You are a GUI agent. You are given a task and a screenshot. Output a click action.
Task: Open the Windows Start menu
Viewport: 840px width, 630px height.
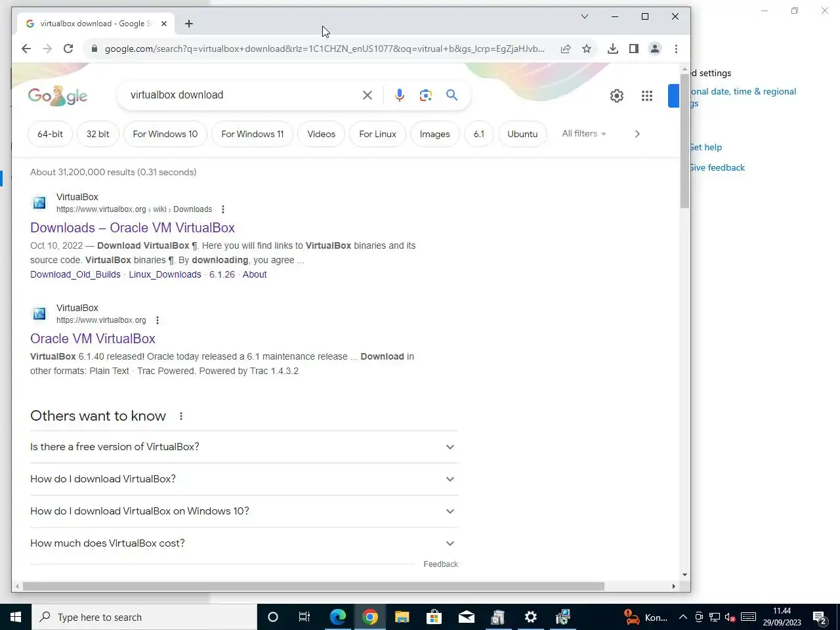[16, 617]
